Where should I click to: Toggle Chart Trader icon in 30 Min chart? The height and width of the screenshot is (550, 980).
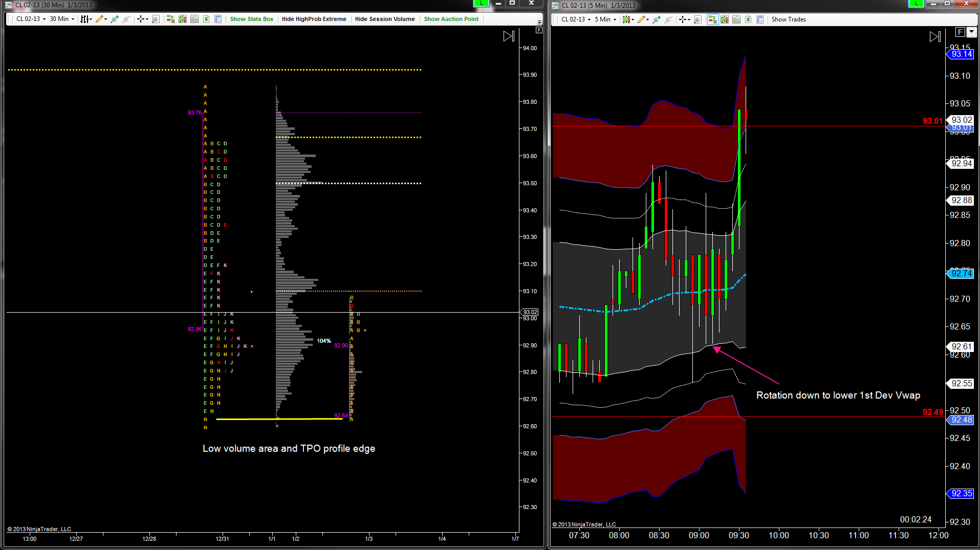click(x=170, y=19)
